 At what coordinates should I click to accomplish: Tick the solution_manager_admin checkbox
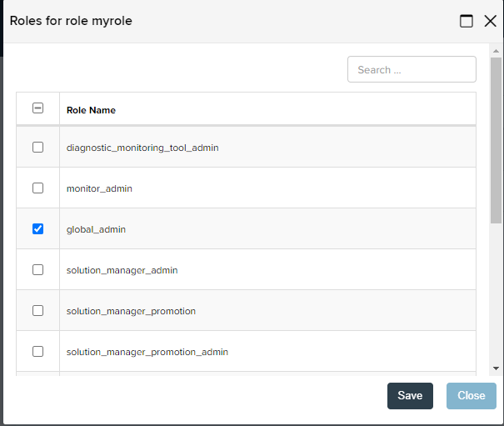pos(38,269)
